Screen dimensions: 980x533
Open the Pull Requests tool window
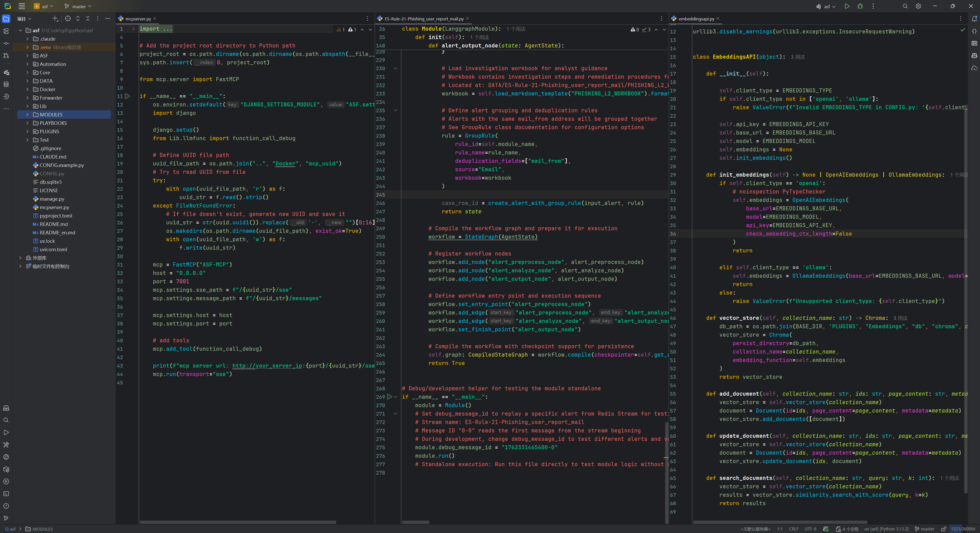(x=6, y=56)
